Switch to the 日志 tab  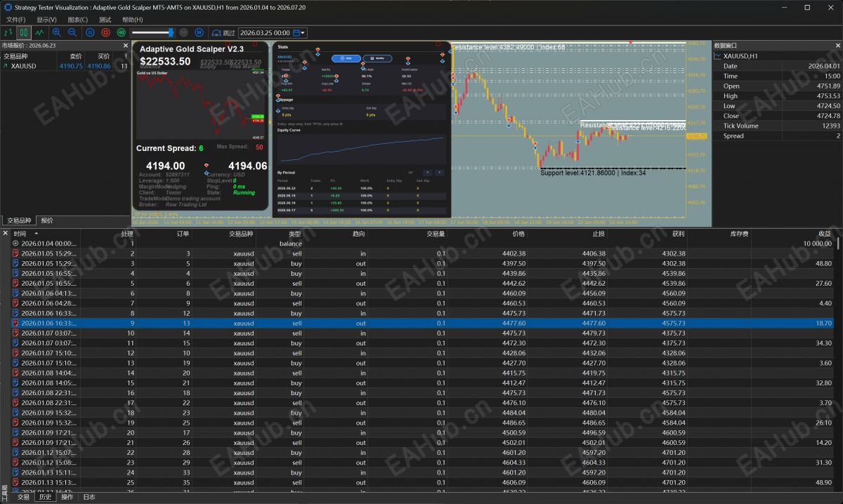[x=89, y=497]
